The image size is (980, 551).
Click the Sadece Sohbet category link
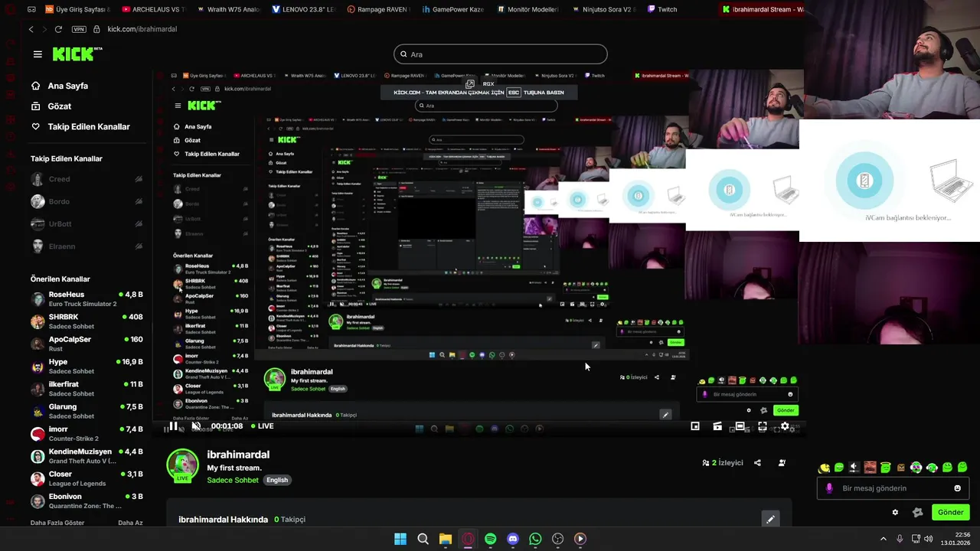click(233, 481)
